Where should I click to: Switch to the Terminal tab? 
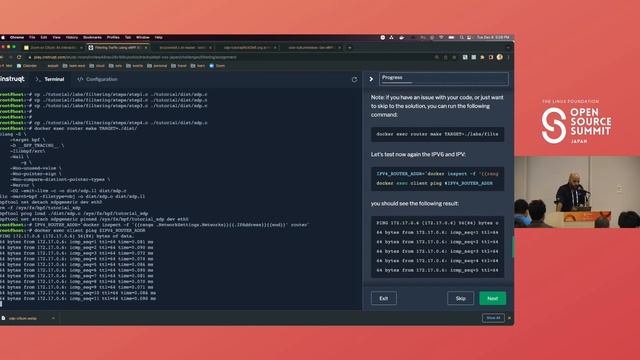(50, 79)
